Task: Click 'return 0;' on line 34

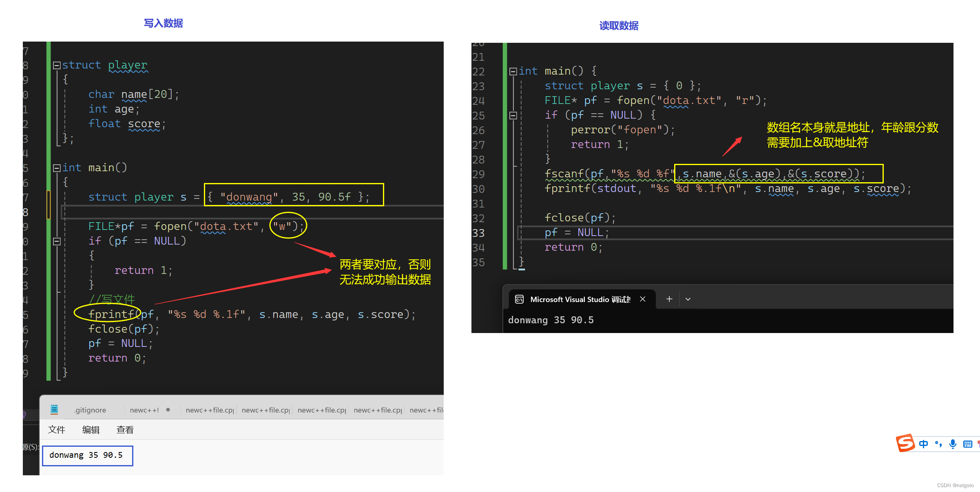Action: pos(574,247)
